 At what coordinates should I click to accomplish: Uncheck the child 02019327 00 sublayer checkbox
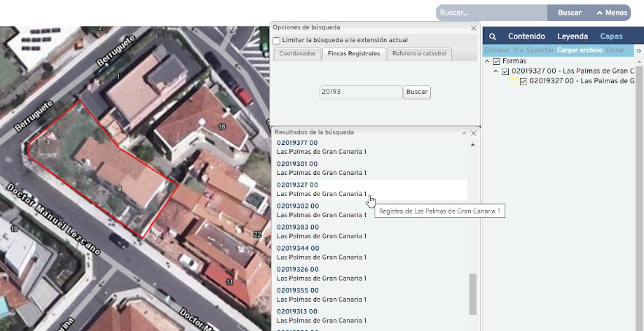coord(523,82)
